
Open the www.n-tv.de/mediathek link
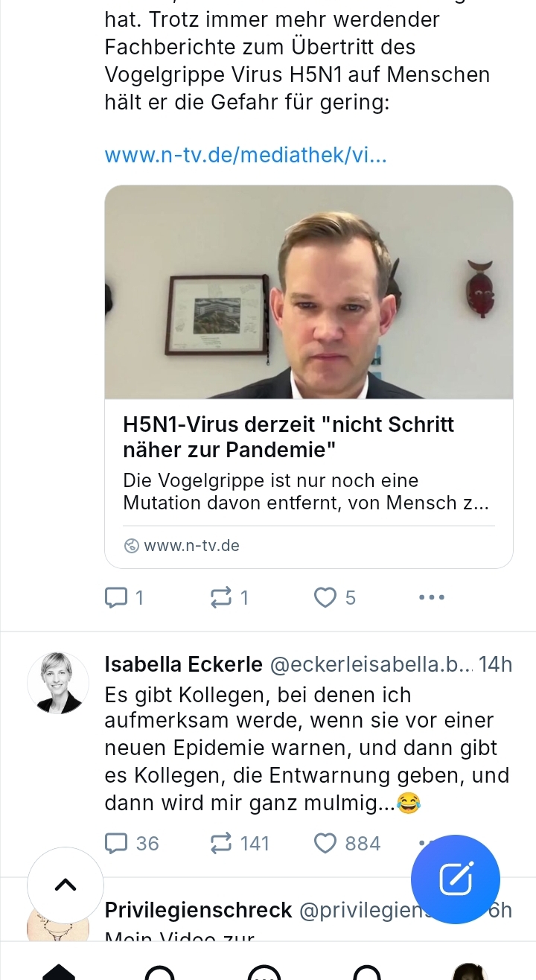246,155
